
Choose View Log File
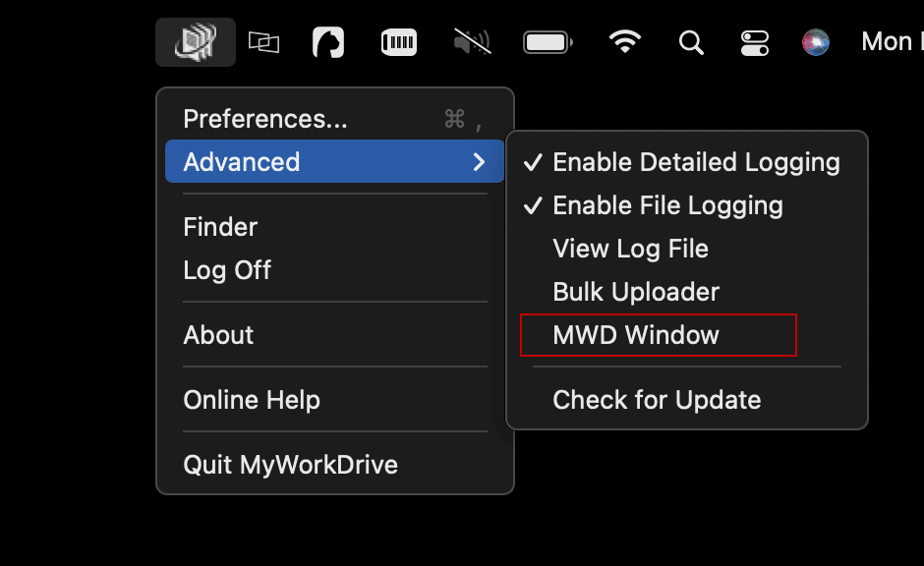[x=630, y=249]
